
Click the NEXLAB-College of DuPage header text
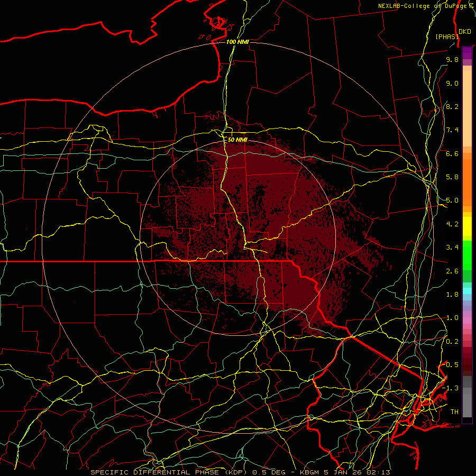pos(425,6)
